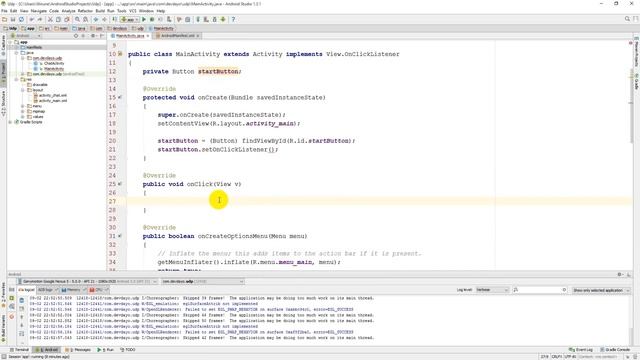The width and height of the screenshot is (640, 360).
Task: Open the Android project view dropdown
Action: pyautogui.click(x=25, y=36)
